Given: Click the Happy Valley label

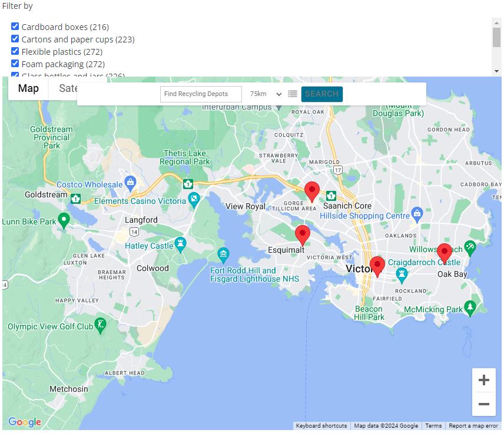Looking at the screenshot, I should 77,300.
